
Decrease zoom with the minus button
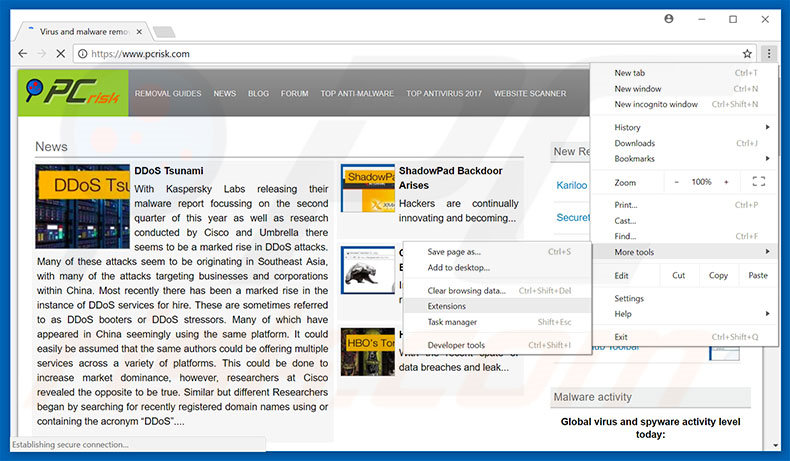click(677, 182)
